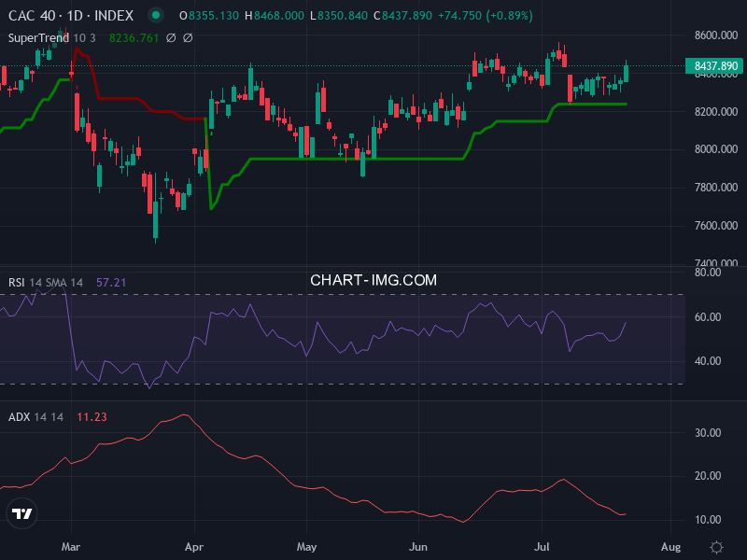The image size is (747, 560).
Task: Click 7800.000 on the price scale
Action: [716, 188]
